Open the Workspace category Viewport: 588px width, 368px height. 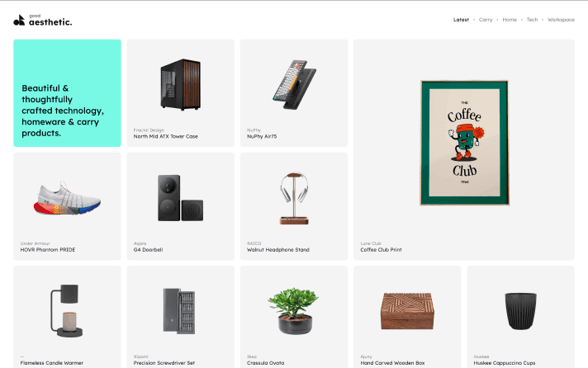pyautogui.click(x=561, y=20)
